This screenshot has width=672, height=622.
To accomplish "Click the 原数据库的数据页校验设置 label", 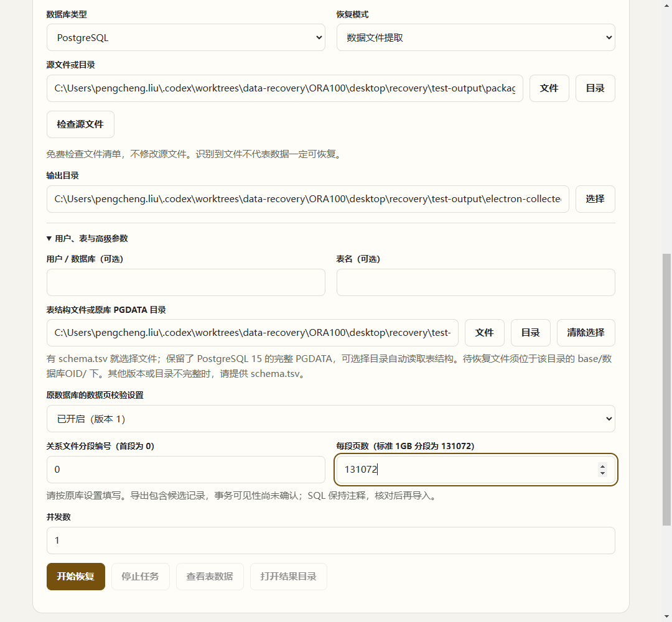I will [95, 395].
